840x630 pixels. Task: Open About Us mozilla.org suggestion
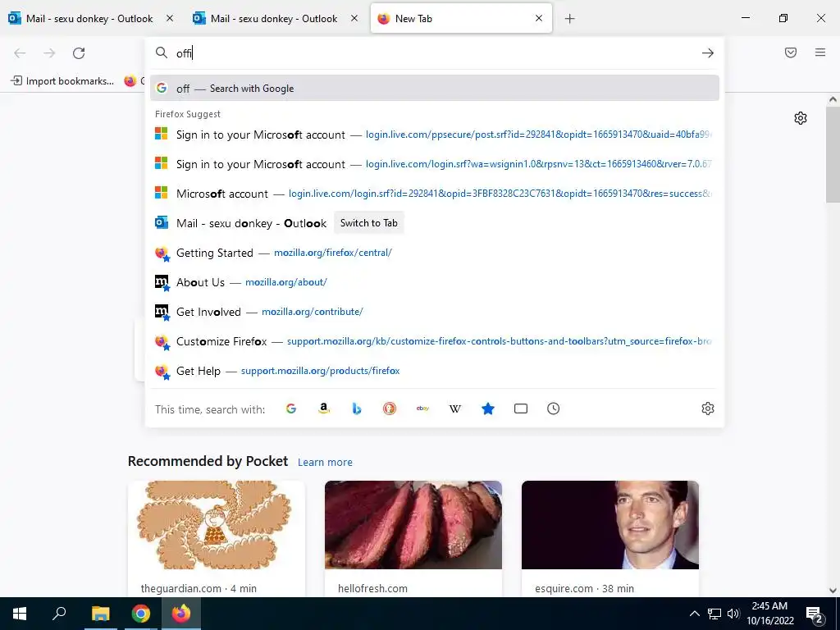point(435,282)
